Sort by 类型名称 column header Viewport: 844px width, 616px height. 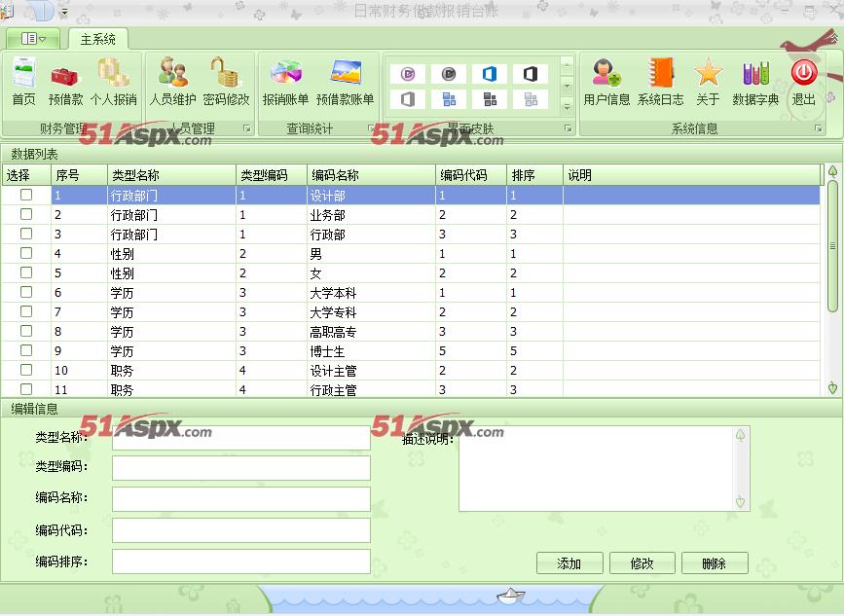(x=171, y=175)
